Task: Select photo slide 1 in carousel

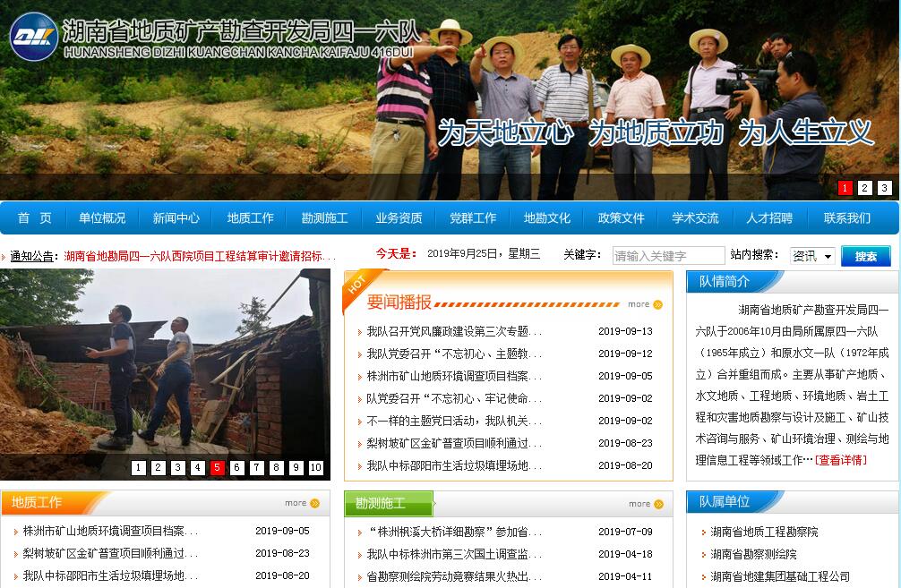Action: coord(139,467)
